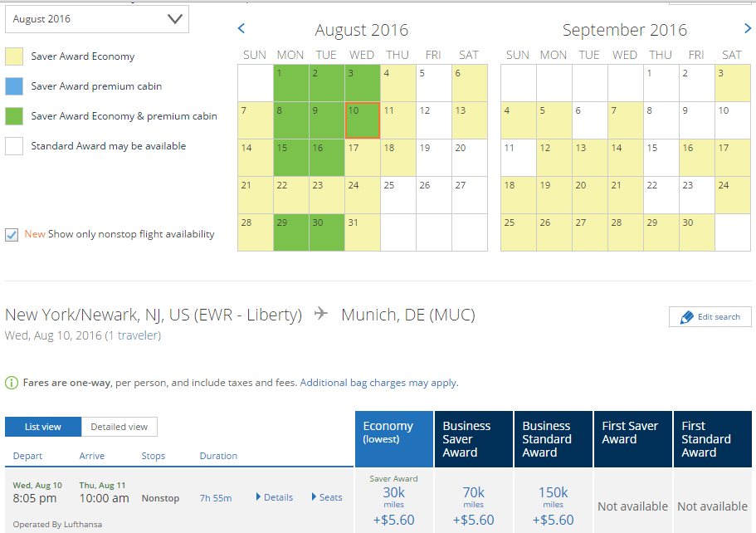Select August 31 in the calendar
This screenshot has height=533, width=756.
tap(363, 232)
